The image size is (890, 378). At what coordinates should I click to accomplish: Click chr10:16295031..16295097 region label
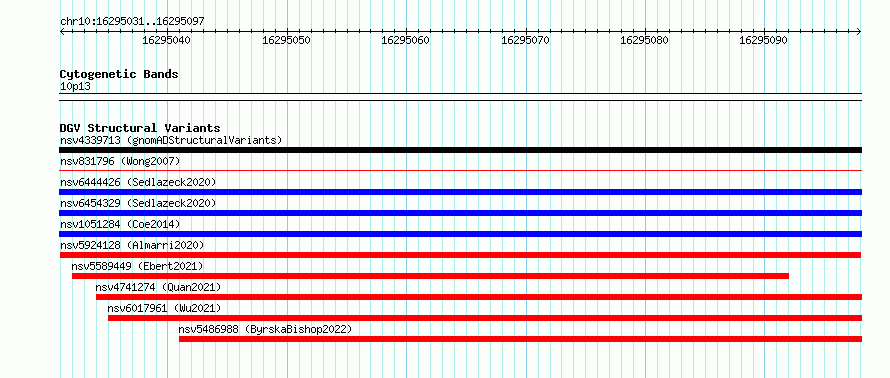point(132,22)
